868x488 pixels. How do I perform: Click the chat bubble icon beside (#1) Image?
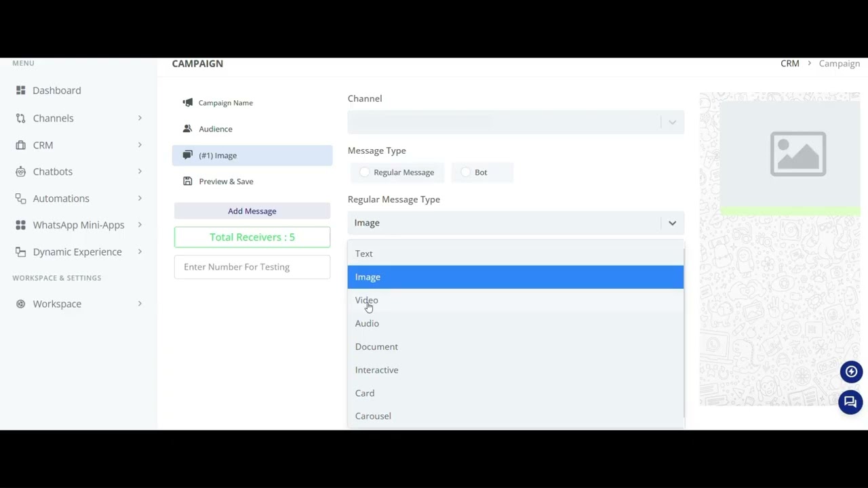click(188, 155)
